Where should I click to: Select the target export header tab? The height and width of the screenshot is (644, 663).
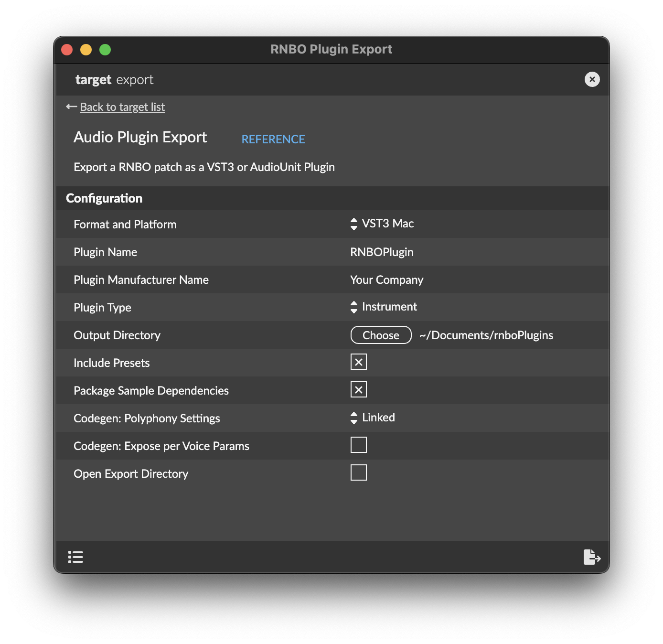pos(115,79)
